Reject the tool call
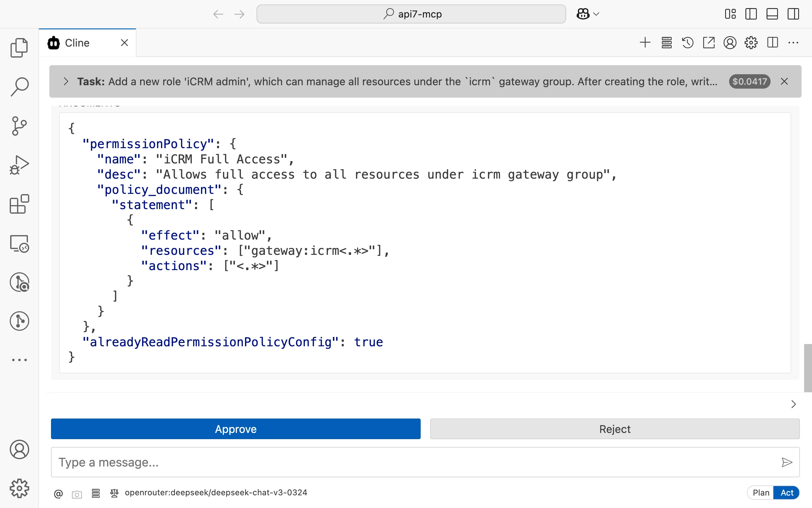Screen dimensions: 812x508 [x=615, y=429]
